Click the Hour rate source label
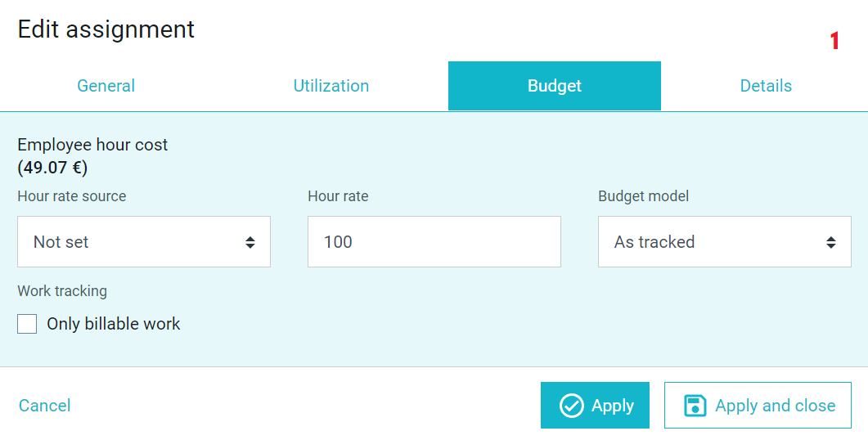This screenshot has width=868, height=440. click(x=72, y=196)
